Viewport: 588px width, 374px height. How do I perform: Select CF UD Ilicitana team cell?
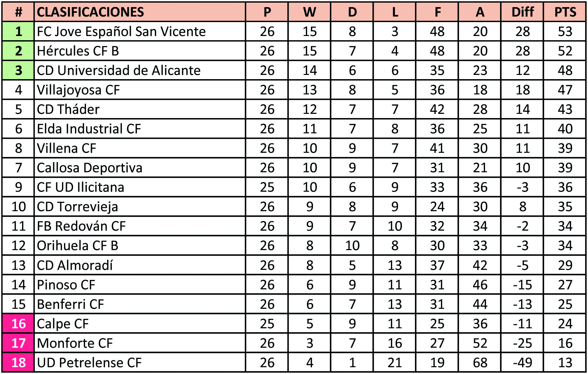(81, 187)
